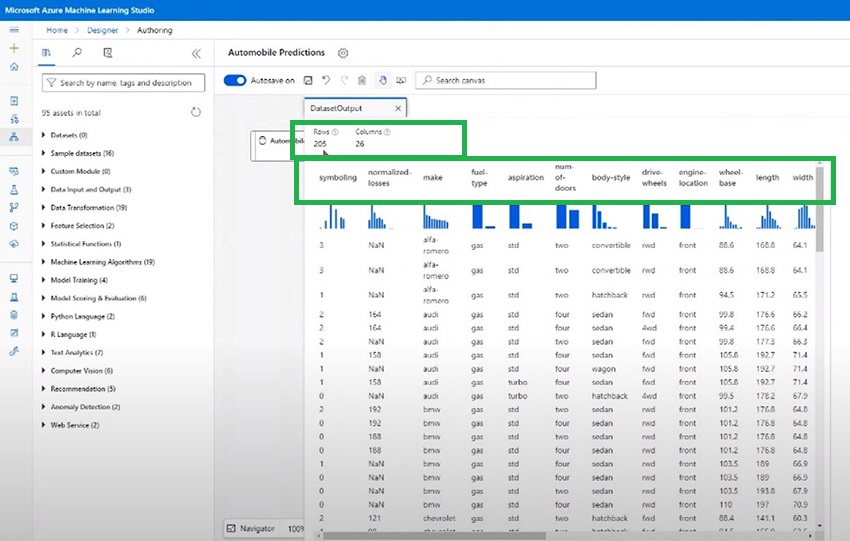Select the hand pan tool
Viewport: 850px width, 541px height.
(382, 80)
